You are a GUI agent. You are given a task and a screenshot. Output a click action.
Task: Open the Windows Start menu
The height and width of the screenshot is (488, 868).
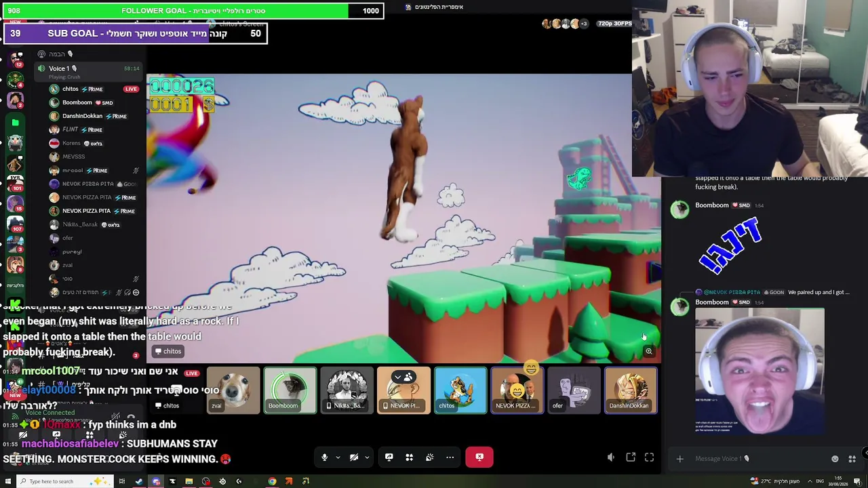click(x=8, y=481)
